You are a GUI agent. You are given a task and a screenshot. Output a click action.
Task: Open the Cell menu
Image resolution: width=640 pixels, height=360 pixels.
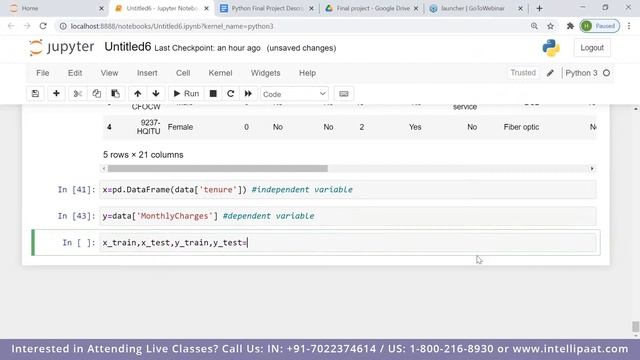coord(183,73)
